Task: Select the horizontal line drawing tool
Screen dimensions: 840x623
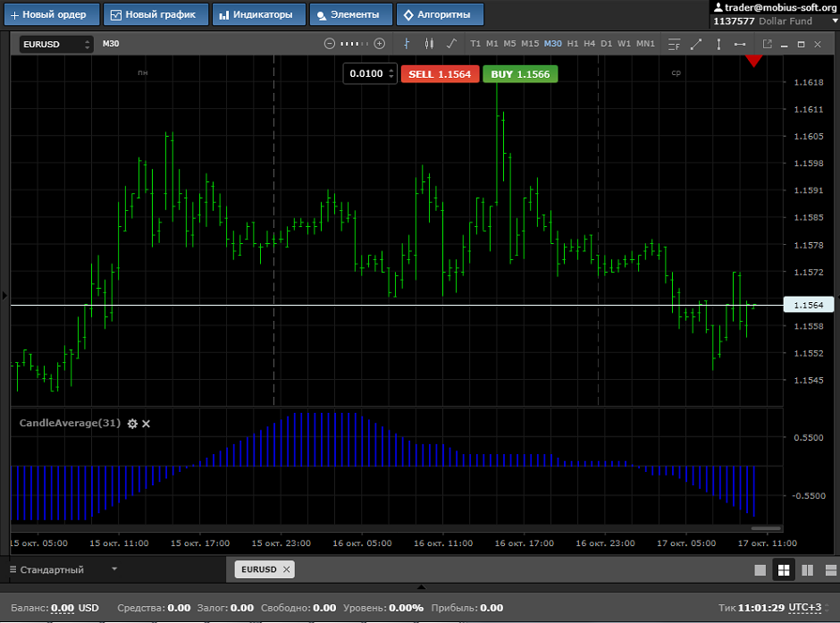Action: 740,45
